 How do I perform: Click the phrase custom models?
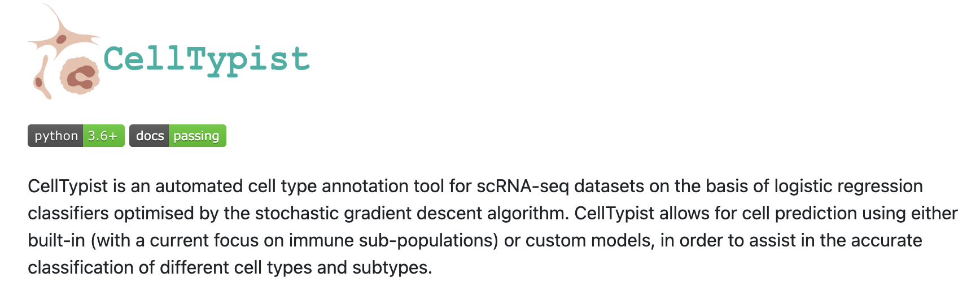coord(588,240)
